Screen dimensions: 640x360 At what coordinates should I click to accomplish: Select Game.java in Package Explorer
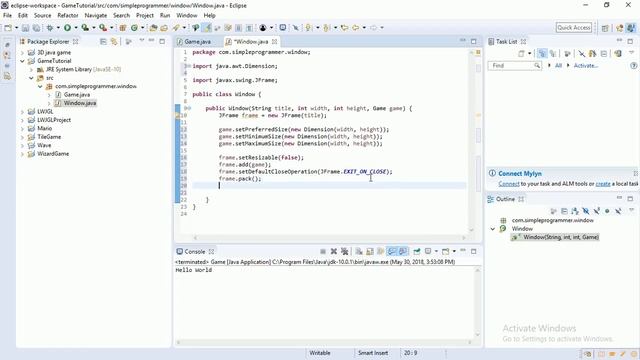point(77,95)
